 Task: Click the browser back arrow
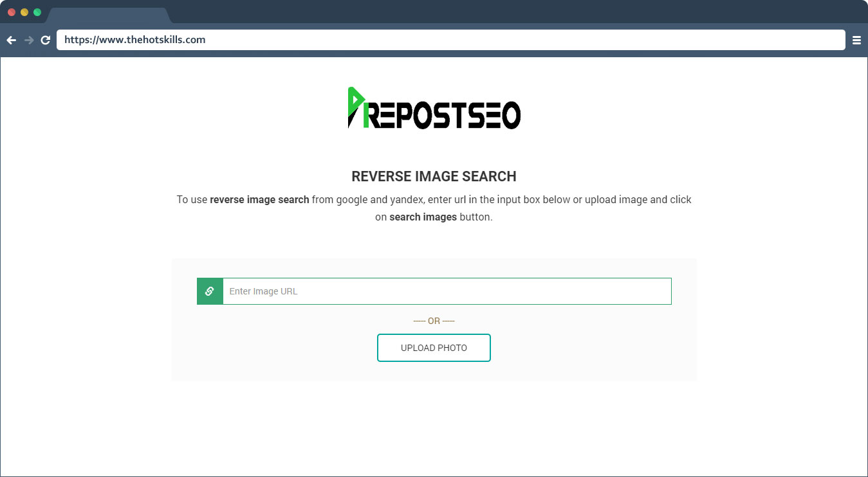(x=11, y=40)
